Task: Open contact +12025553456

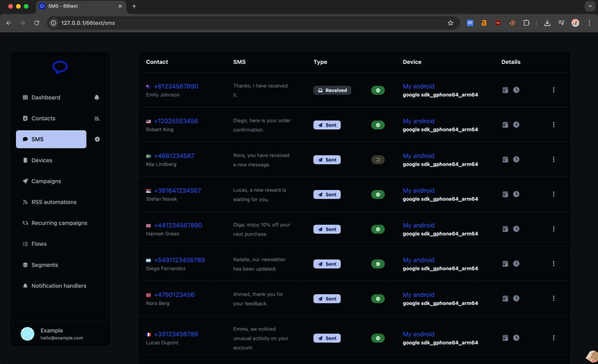Action: pos(176,121)
